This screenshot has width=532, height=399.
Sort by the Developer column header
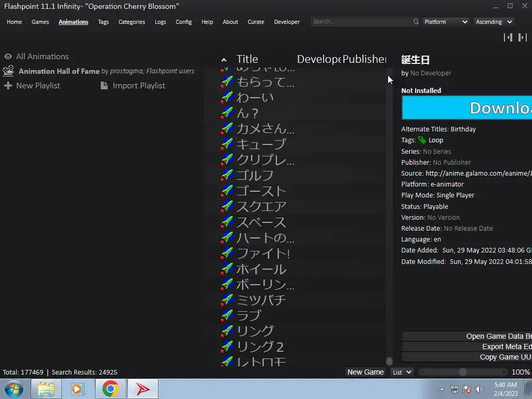319,59
